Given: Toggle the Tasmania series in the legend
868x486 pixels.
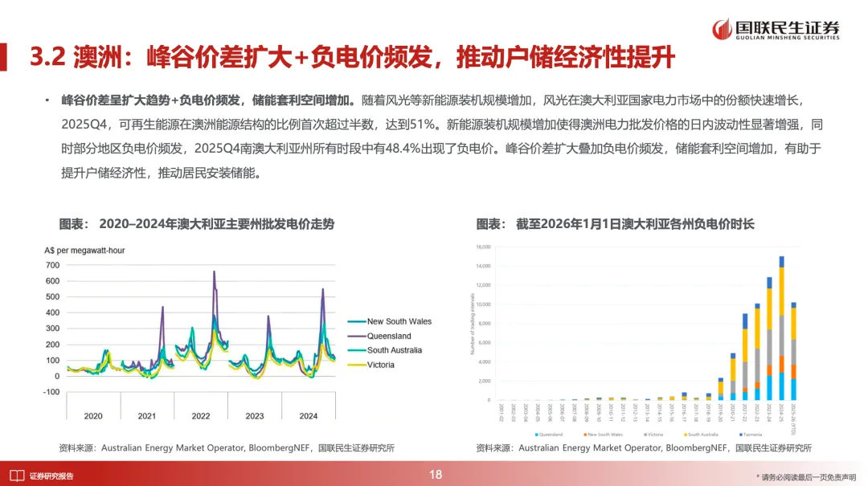Looking at the screenshot, I should (740, 435).
